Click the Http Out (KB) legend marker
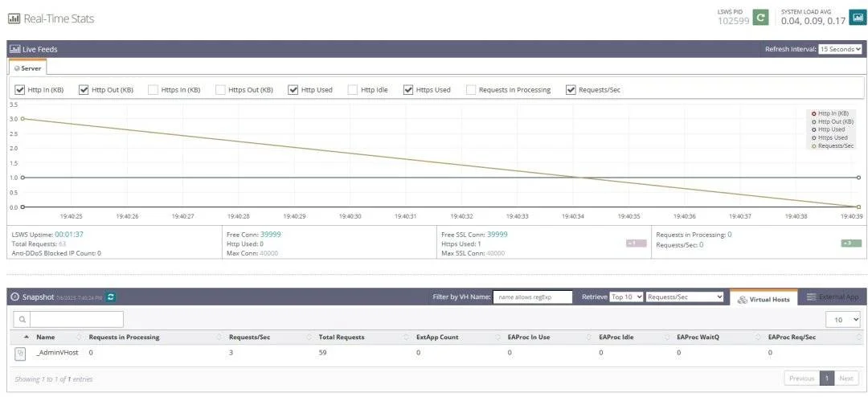The image size is (868, 397). click(813, 121)
